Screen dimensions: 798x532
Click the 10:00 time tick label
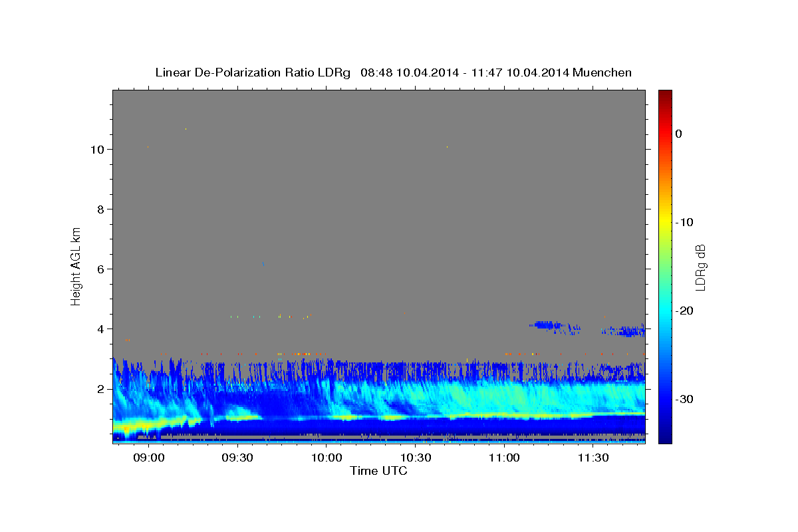(x=327, y=458)
